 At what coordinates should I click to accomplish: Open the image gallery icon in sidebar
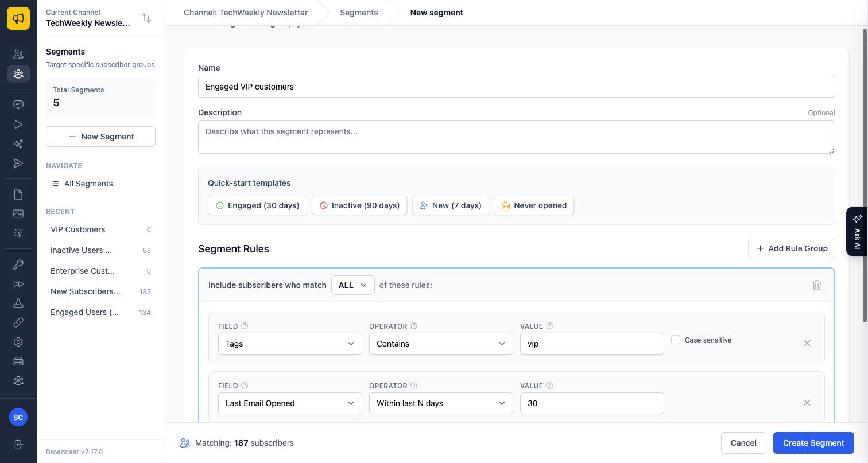[18, 214]
